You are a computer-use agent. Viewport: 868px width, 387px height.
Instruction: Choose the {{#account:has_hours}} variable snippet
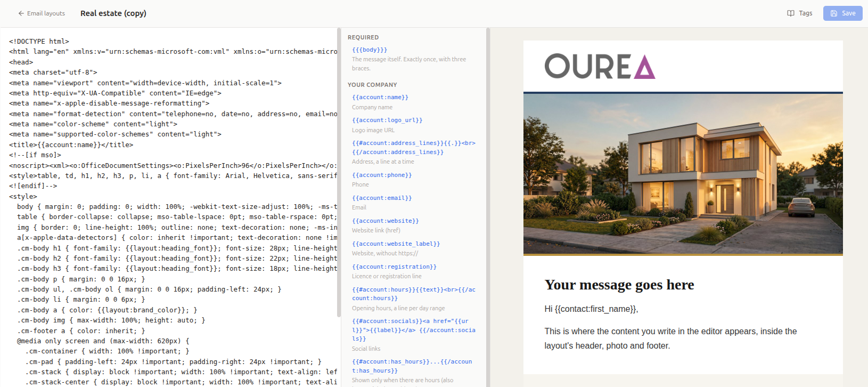coord(412,366)
